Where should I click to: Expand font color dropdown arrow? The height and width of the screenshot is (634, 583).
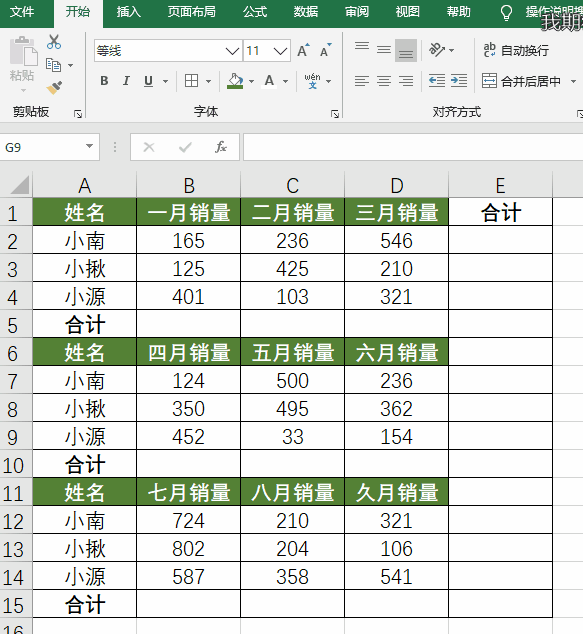coord(285,81)
